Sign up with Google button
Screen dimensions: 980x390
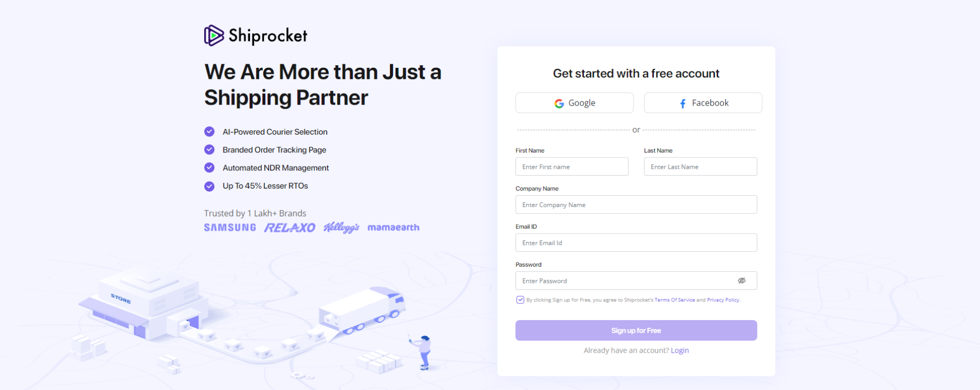click(574, 103)
